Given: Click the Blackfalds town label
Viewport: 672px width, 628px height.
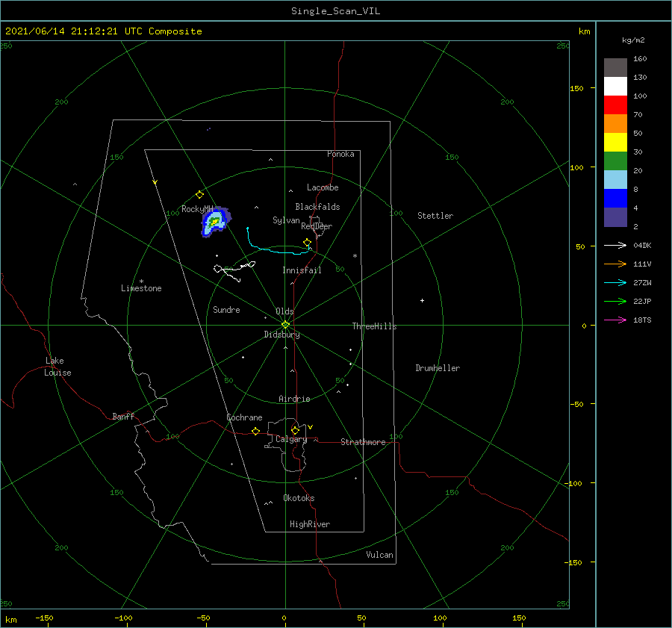Looking at the screenshot, I should [317, 207].
